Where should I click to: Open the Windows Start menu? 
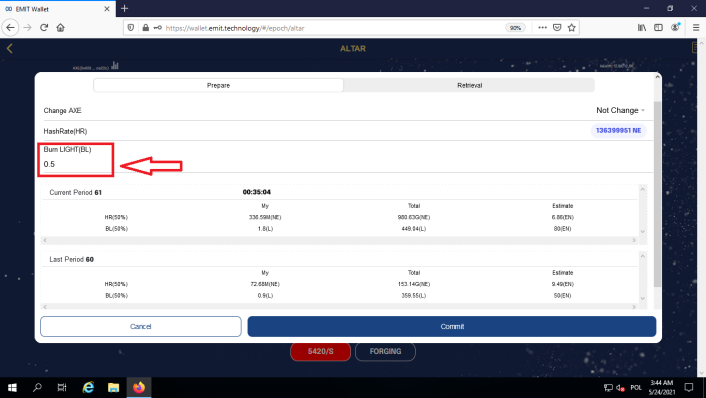[12, 387]
